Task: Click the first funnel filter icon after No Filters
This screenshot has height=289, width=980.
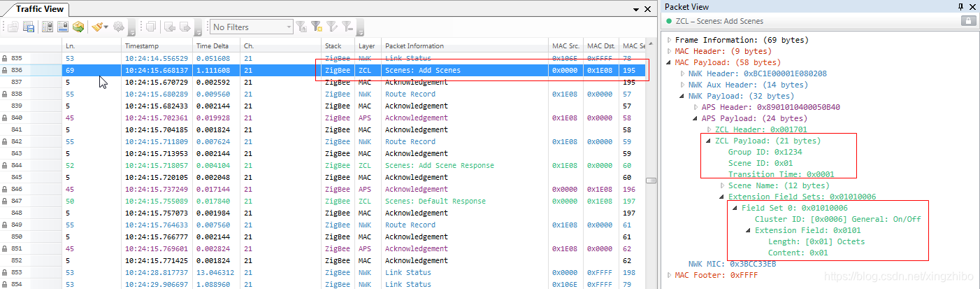Action: (301, 27)
